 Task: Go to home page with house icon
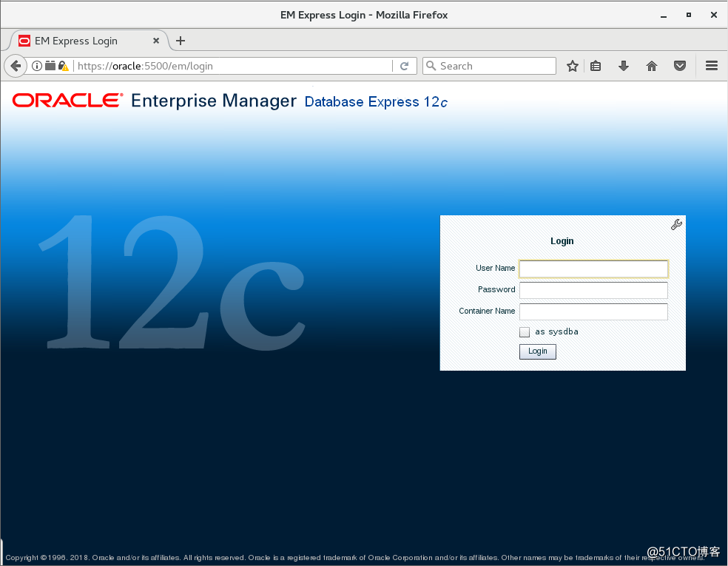pyautogui.click(x=652, y=66)
